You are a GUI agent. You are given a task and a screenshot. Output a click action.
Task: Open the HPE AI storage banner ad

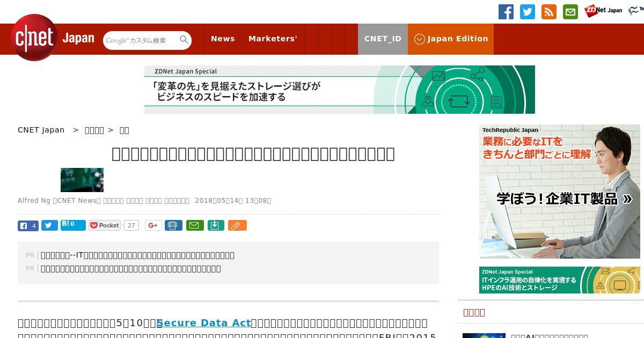pyautogui.click(x=560, y=280)
